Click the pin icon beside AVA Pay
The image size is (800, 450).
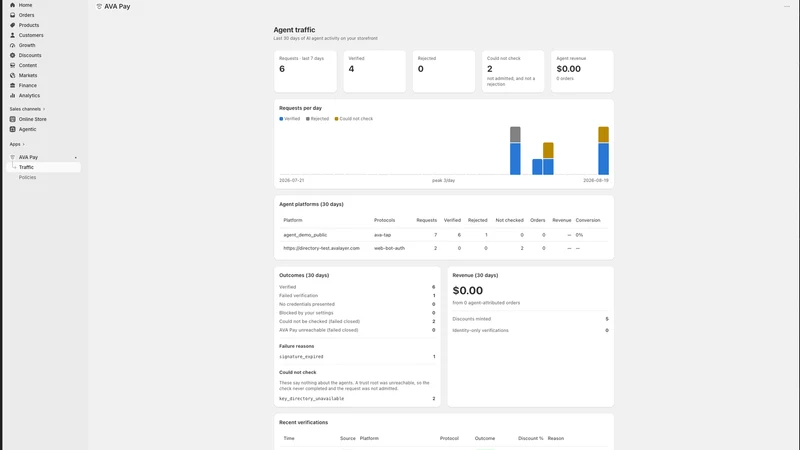76,158
